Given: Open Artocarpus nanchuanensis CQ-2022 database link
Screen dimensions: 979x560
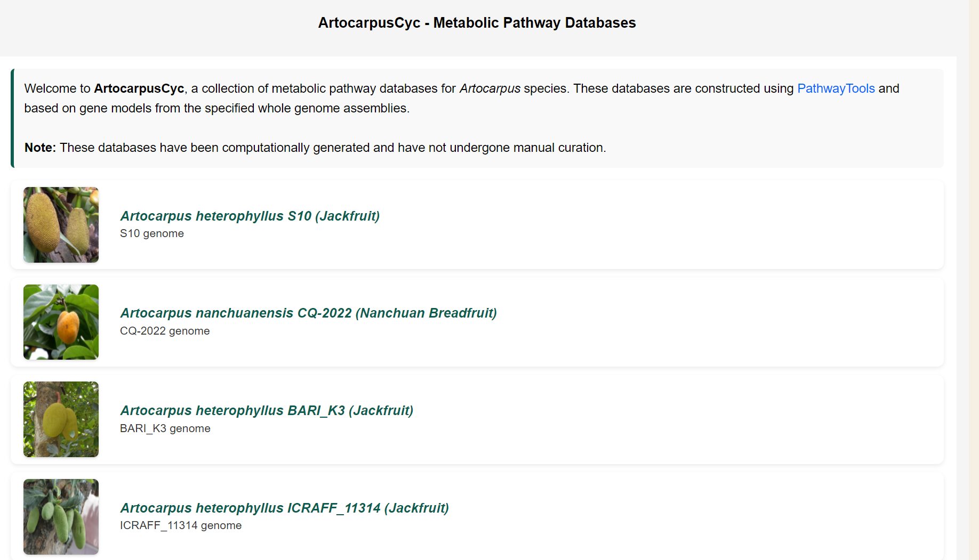Looking at the screenshot, I should 308,313.
